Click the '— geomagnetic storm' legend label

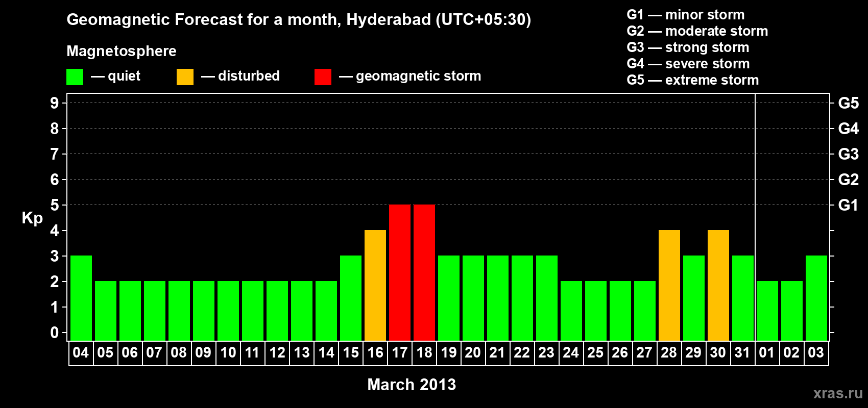(410, 76)
